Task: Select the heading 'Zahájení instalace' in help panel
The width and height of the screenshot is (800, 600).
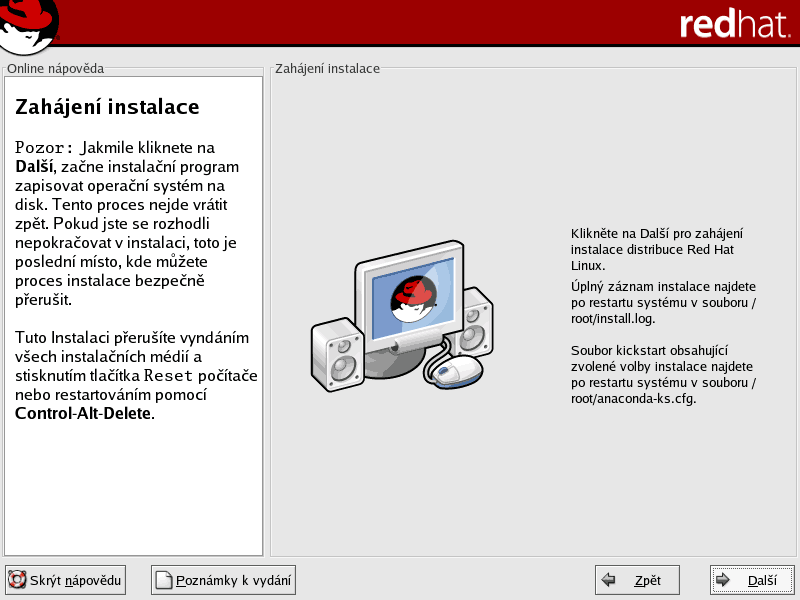Action: point(107,107)
